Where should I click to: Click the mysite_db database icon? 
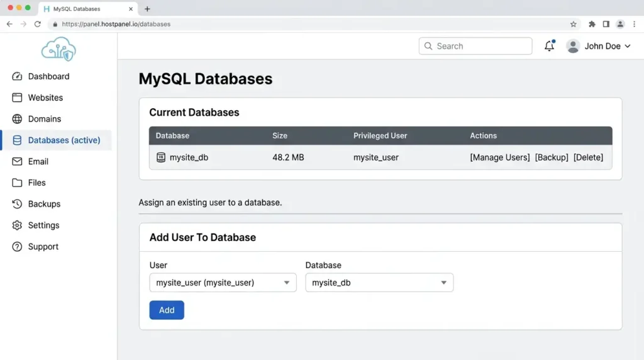pos(161,157)
